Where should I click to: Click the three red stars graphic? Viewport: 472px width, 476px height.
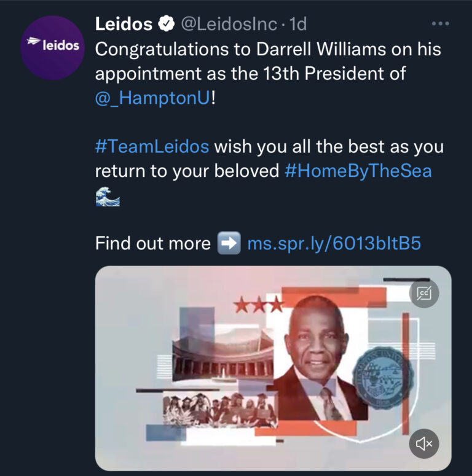coord(258,304)
